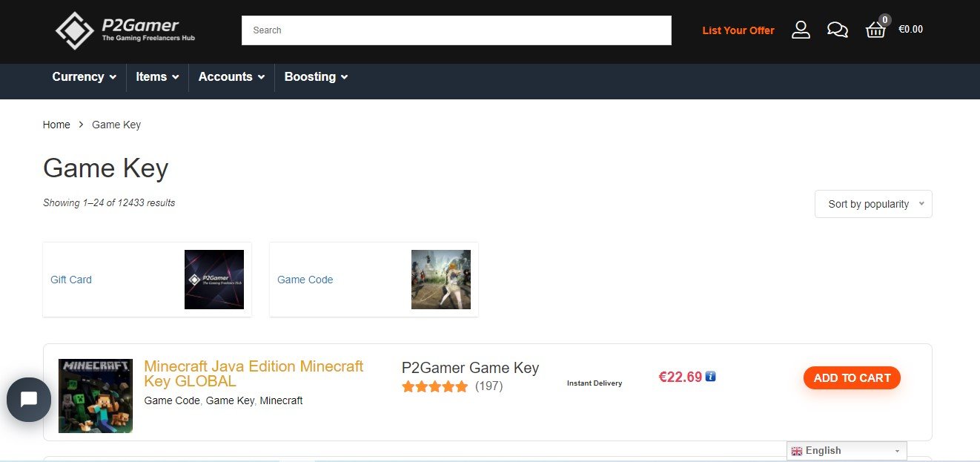Open the English language dropdown

[x=846, y=450]
